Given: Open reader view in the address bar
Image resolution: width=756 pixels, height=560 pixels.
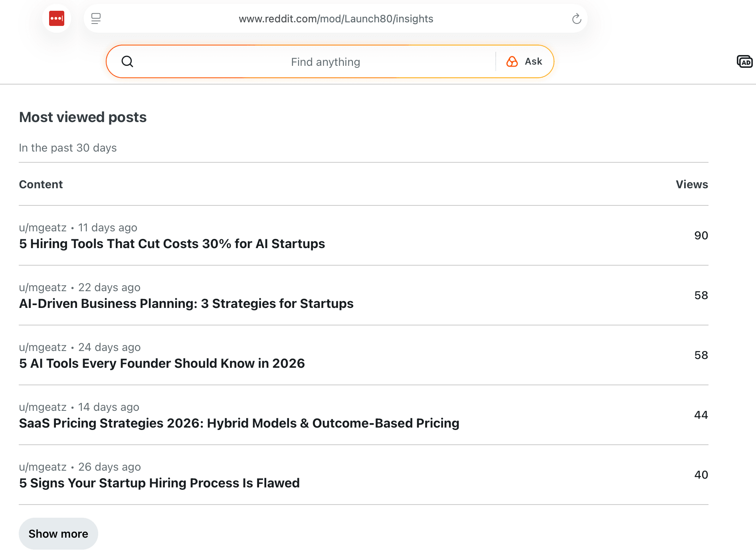Looking at the screenshot, I should tap(95, 18).
